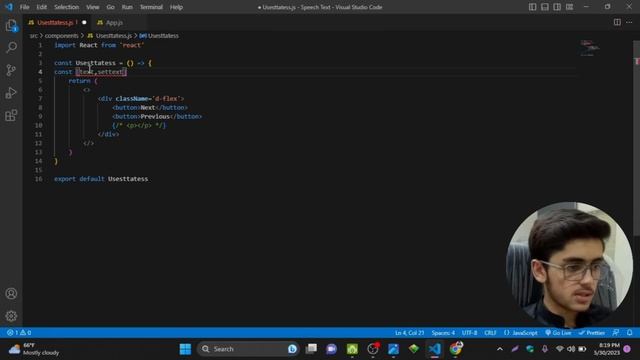Click the editor vertical scrollbar

click(636, 138)
